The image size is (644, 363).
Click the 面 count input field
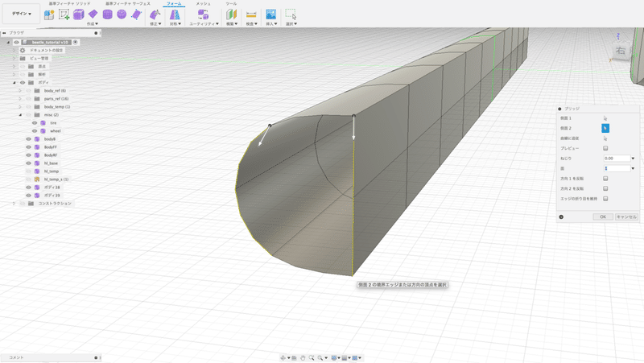coord(617,168)
